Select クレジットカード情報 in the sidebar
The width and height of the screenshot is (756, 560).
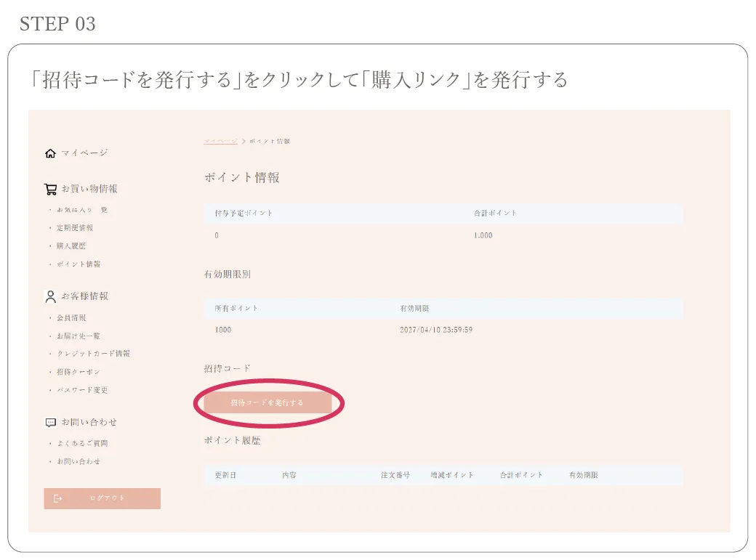point(93,354)
